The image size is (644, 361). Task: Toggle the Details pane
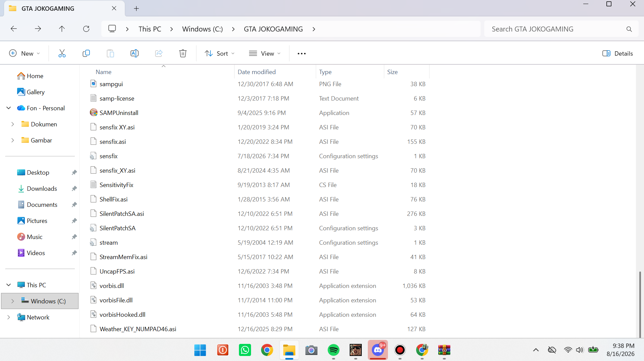pyautogui.click(x=617, y=53)
